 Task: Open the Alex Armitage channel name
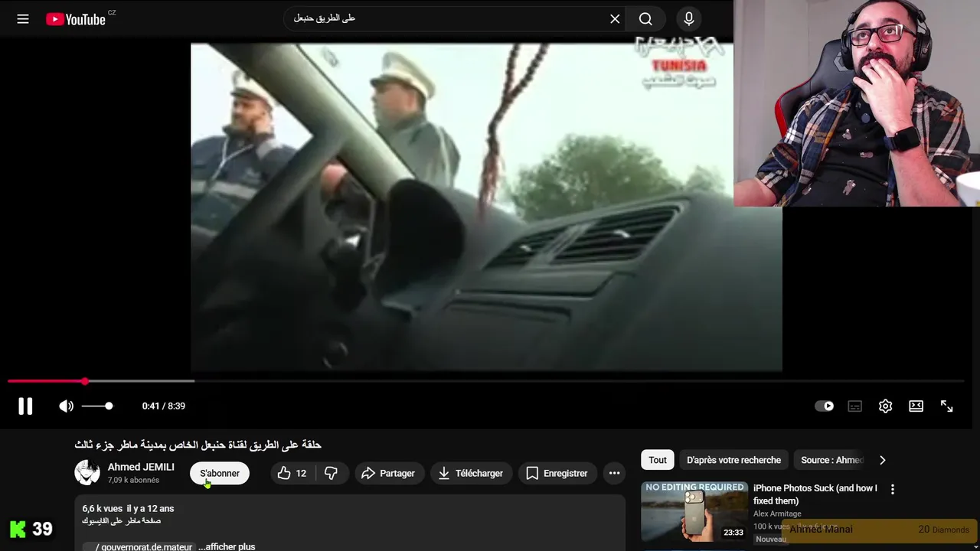click(777, 514)
